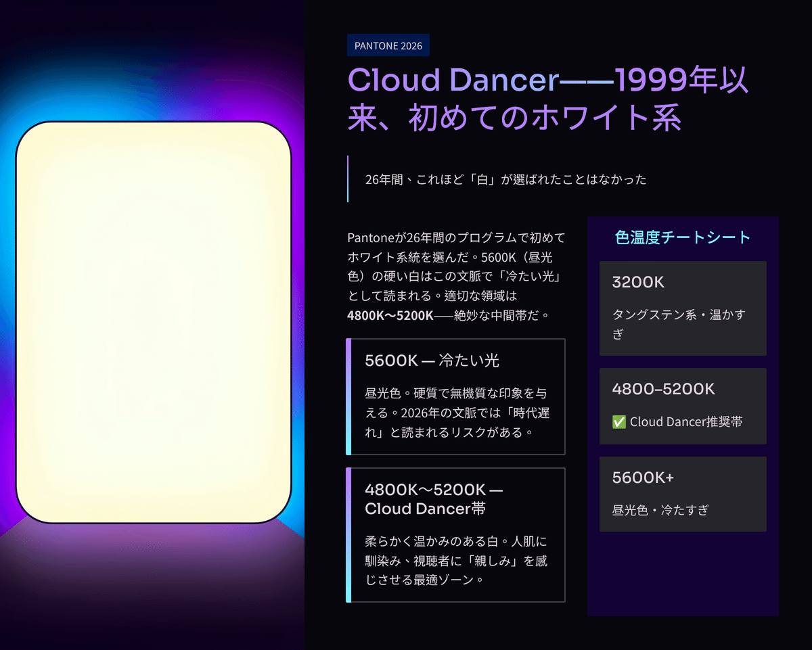Viewport: 812px width, 650px height.
Task: Click the paragraph beginning 'Pantoneが26年間のプログラム'
Action: 456,277
